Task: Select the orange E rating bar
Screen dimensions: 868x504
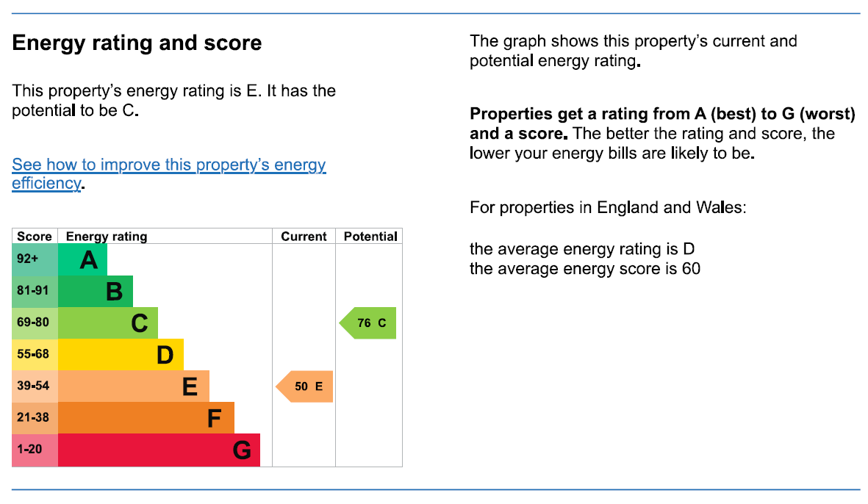Action: pos(133,386)
